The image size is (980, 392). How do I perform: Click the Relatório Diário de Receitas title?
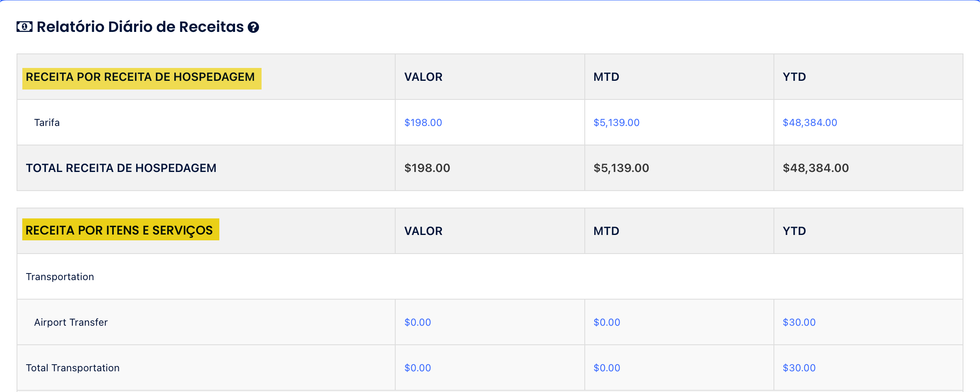pyautogui.click(x=140, y=27)
